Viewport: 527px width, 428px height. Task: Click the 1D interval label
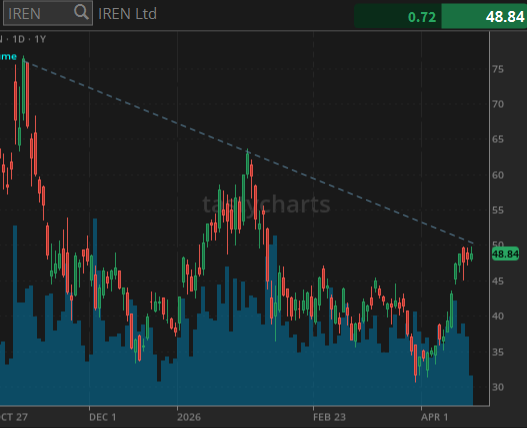(19, 39)
